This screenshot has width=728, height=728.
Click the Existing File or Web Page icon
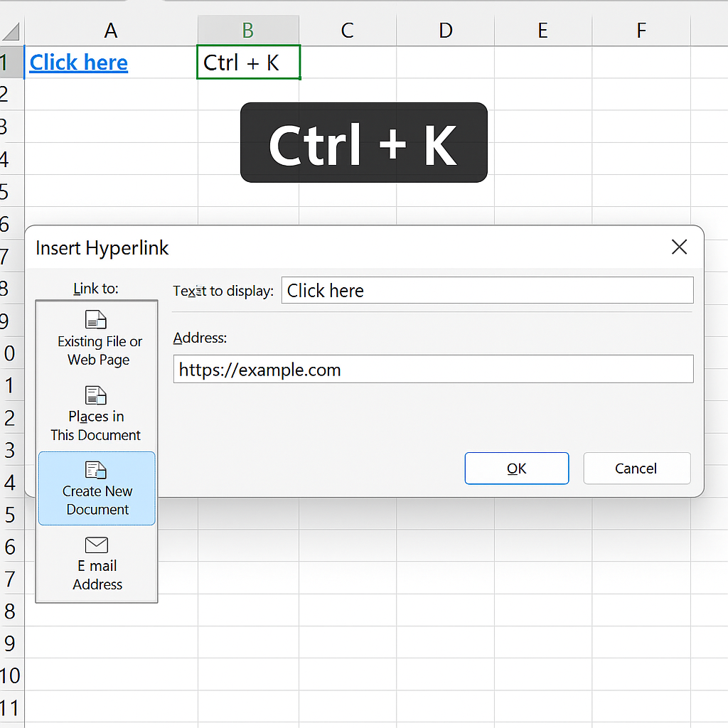96,319
